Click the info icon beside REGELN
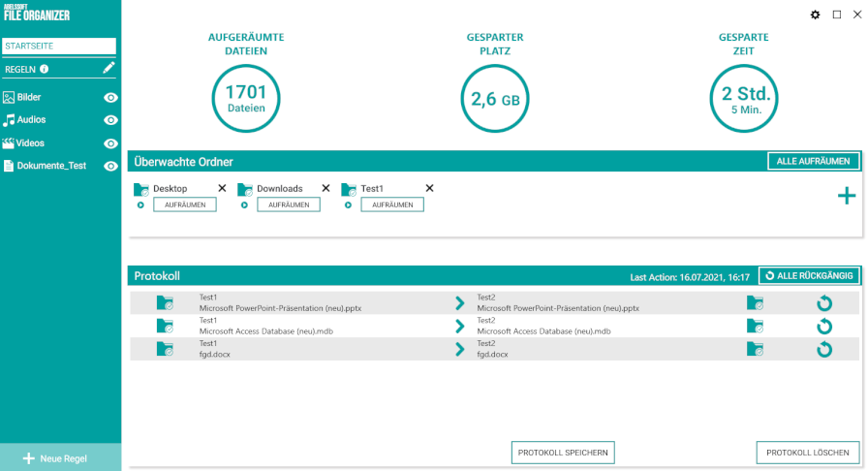The width and height of the screenshot is (868, 471). pyautogui.click(x=45, y=69)
